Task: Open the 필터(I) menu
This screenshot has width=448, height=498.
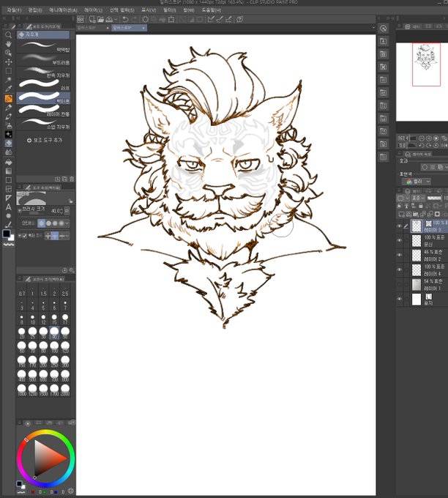Action: click(170, 10)
